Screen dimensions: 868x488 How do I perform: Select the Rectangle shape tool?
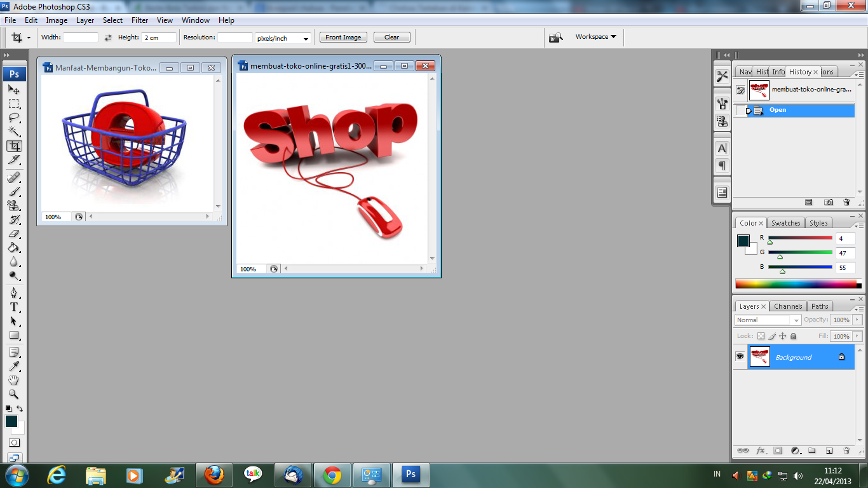coord(13,335)
